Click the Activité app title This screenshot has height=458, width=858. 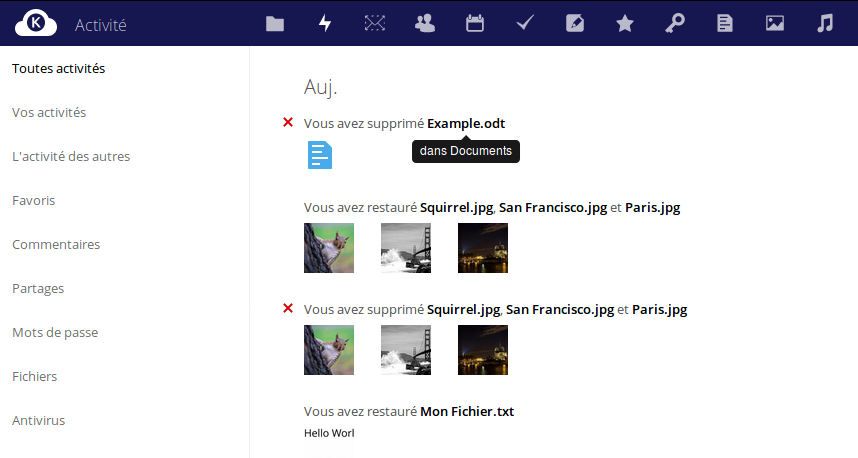tap(101, 25)
